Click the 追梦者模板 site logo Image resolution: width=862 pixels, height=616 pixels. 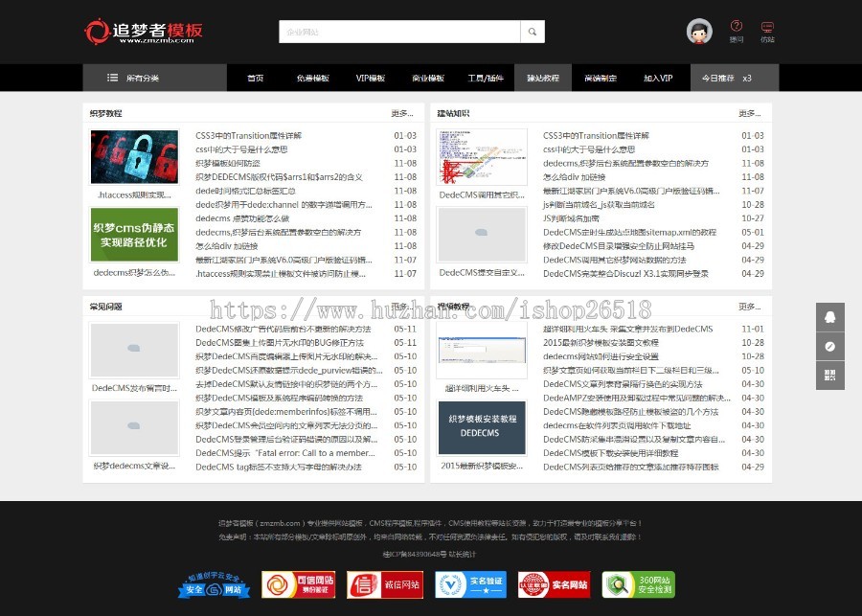pos(144,32)
